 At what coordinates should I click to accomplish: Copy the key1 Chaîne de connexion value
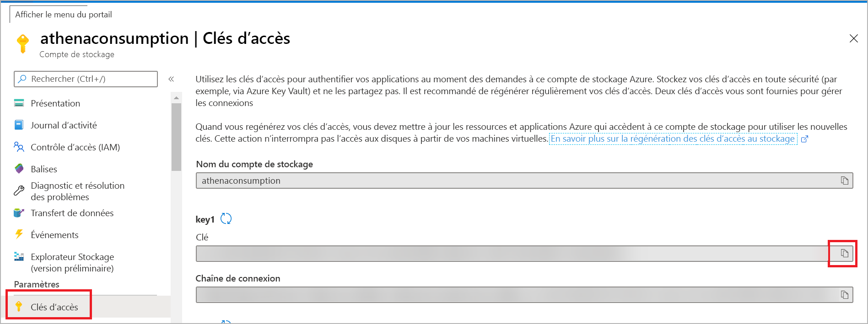point(844,295)
